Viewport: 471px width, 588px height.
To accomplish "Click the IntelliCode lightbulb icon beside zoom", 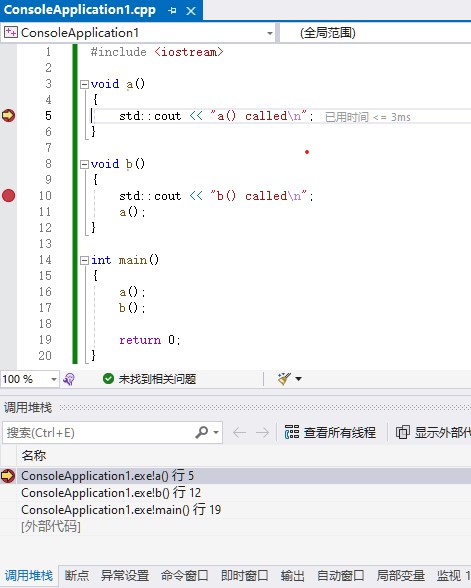I will tap(69, 379).
